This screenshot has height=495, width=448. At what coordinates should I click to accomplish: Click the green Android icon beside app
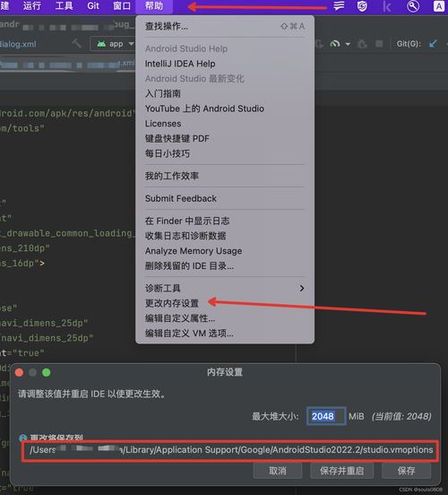[101, 44]
